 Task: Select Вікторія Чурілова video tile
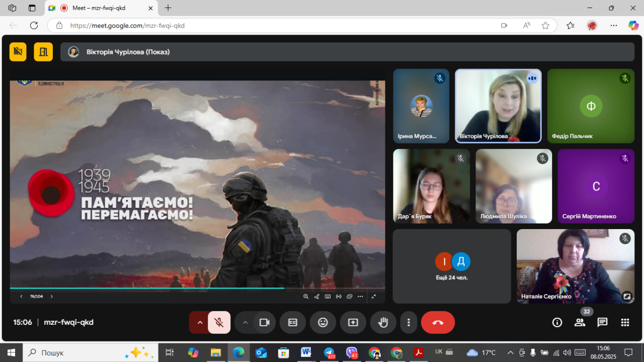click(498, 106)
